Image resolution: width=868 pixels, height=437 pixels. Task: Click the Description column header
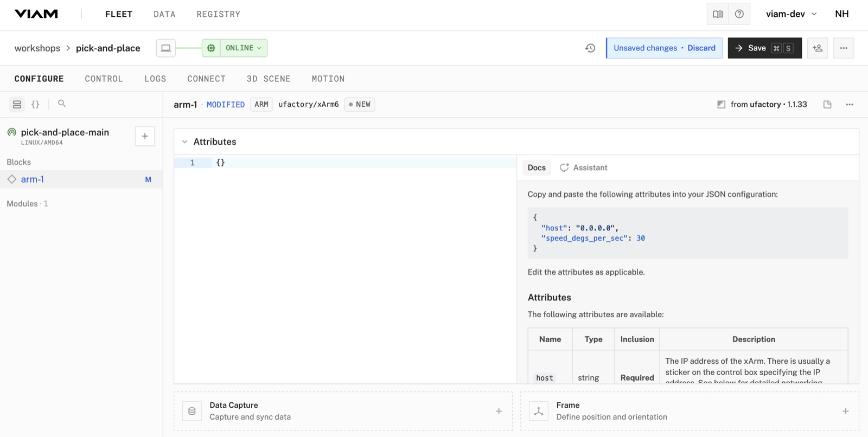(x=754, y=339)
